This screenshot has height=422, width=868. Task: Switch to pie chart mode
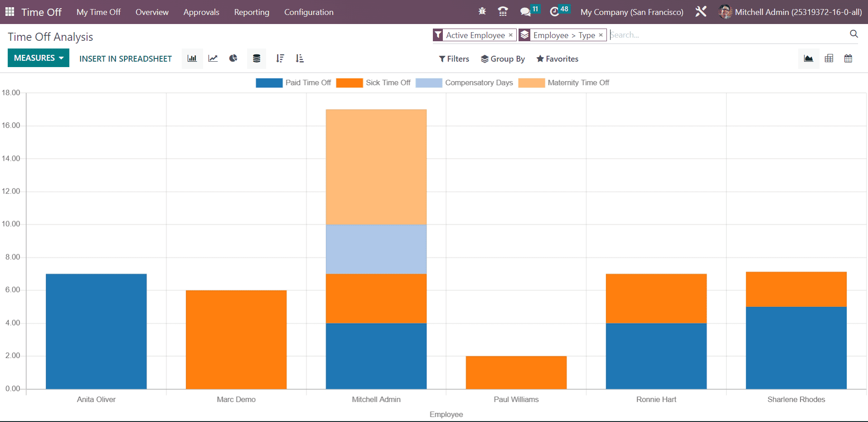(x=233, y=58)
